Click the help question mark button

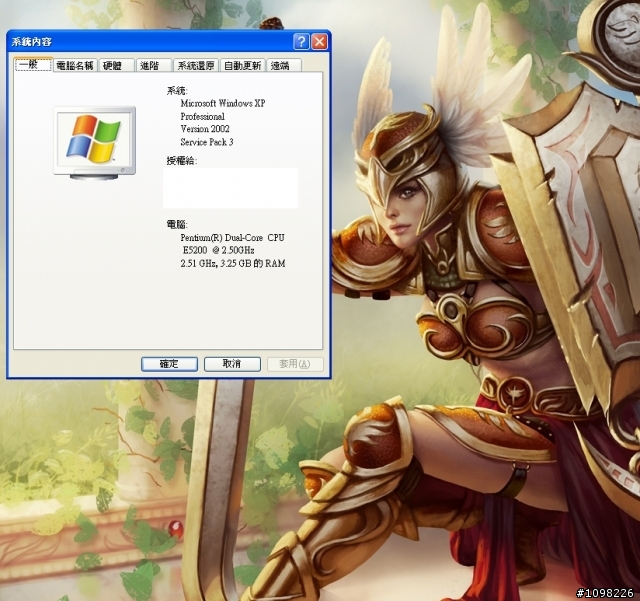(301, 42)
